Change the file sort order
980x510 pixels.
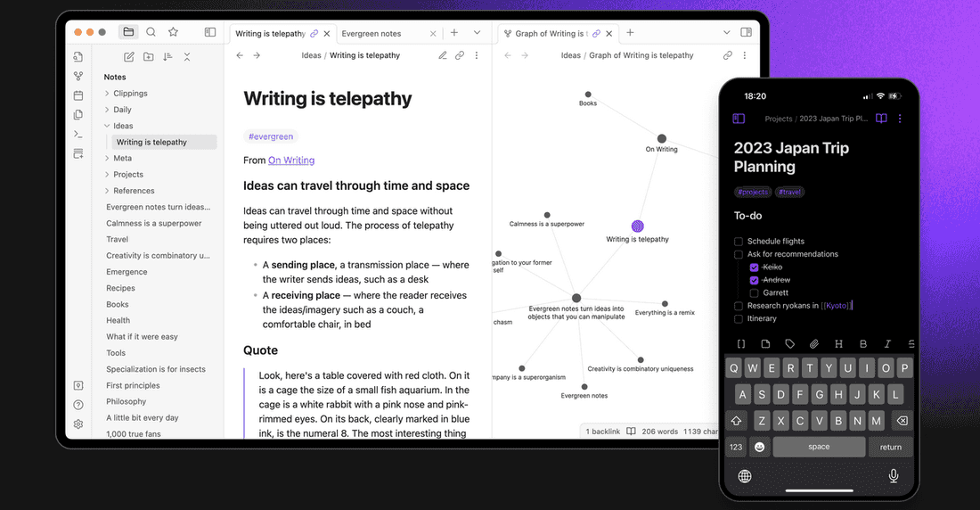coord(167,57)
